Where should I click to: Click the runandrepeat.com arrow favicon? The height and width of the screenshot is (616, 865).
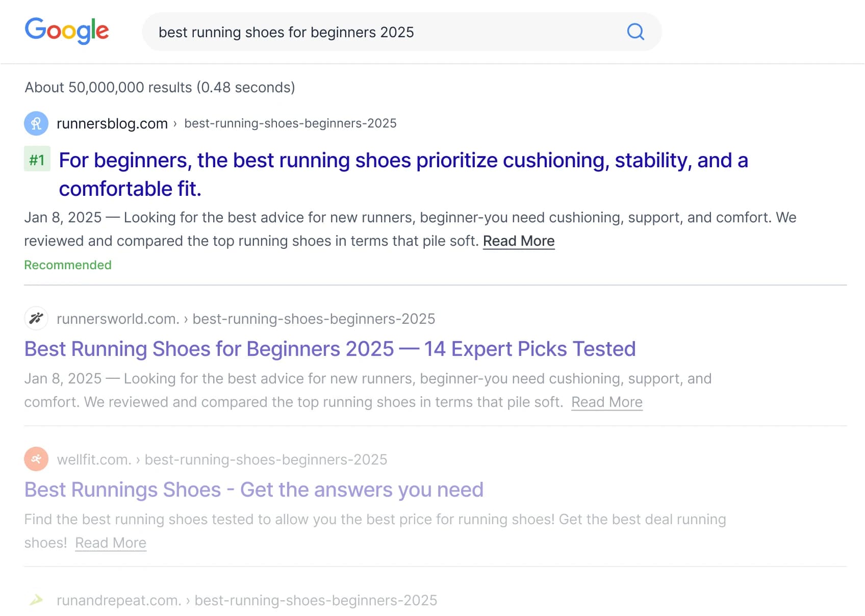(x=36, y=600)
